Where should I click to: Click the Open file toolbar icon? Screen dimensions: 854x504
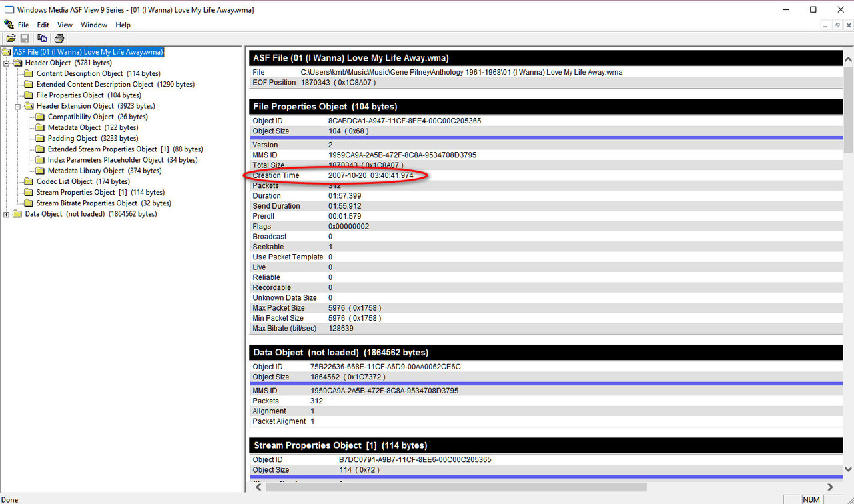[11, 38]
